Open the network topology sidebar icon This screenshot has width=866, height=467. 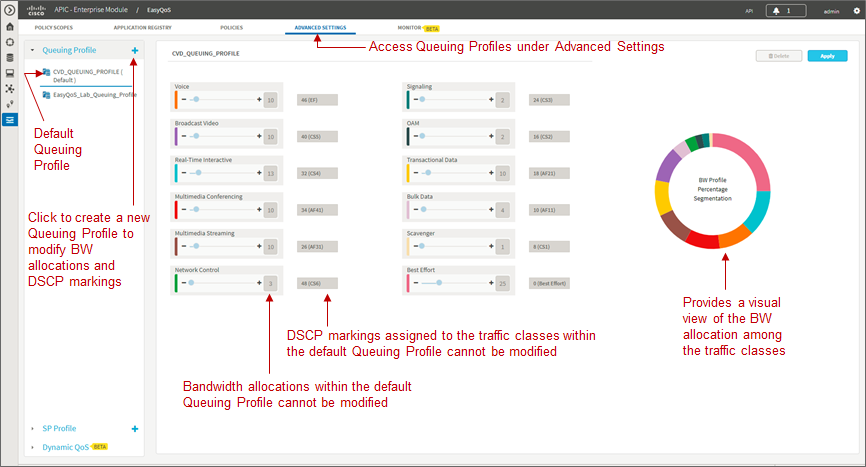pos(9,88)
